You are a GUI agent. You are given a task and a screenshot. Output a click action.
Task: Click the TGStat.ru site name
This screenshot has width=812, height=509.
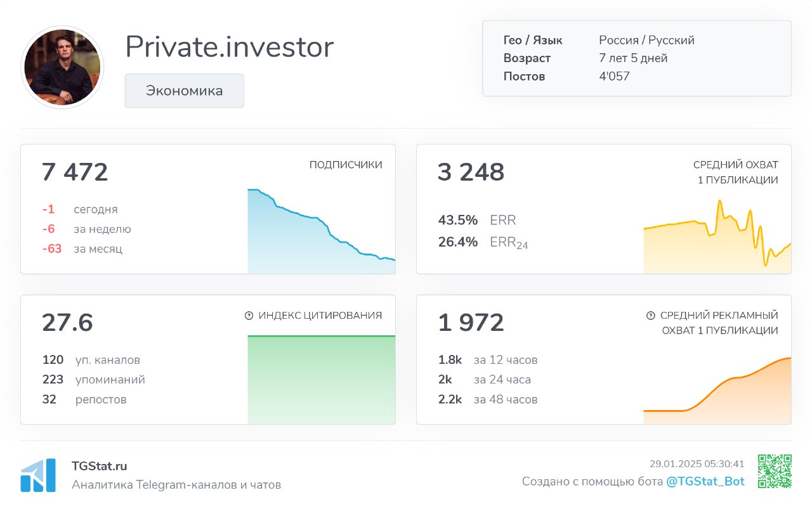100,466
